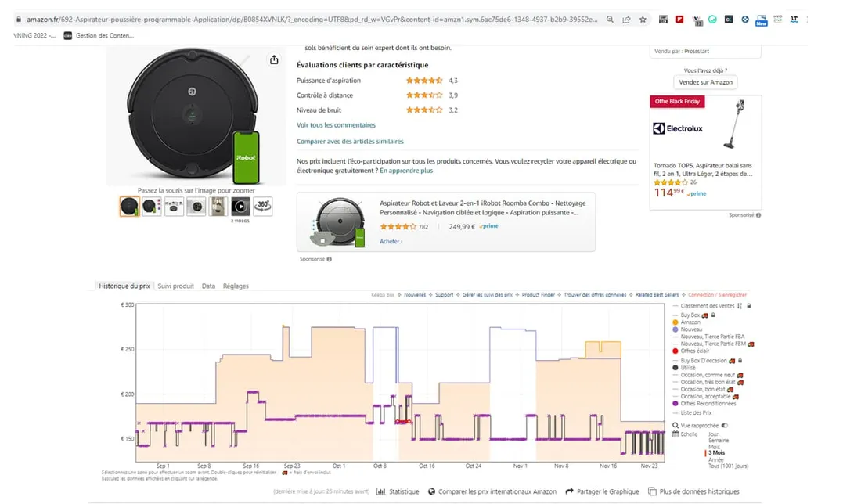Switch to the Suivi produit tab
The image size is (861, 504).
[x=175, y=286]
